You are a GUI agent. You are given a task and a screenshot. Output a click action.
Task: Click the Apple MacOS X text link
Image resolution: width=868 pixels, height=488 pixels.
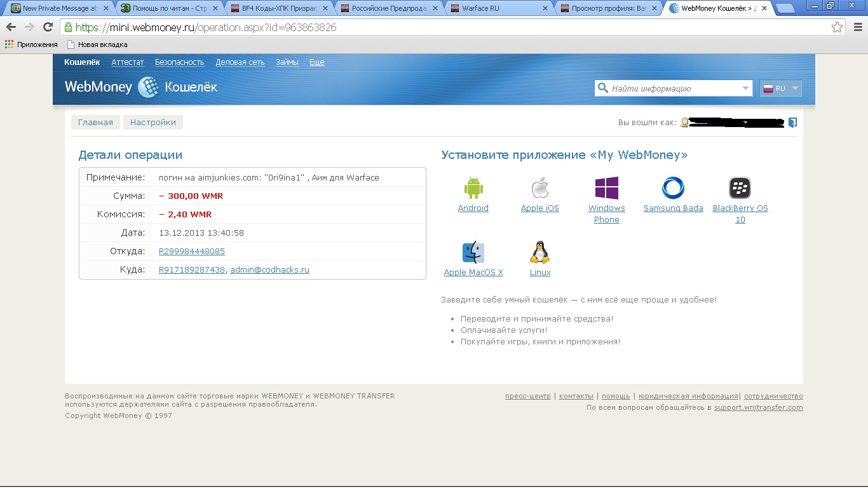click(473, 272)
